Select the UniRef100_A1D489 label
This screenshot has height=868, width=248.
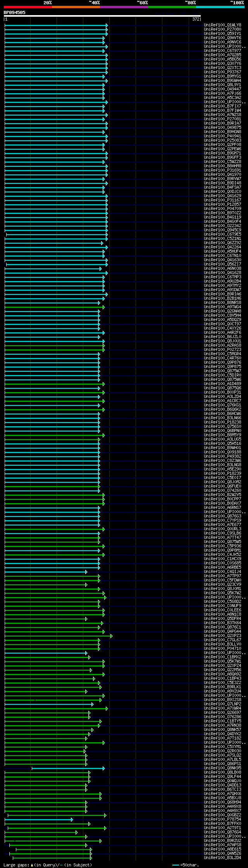222,384
